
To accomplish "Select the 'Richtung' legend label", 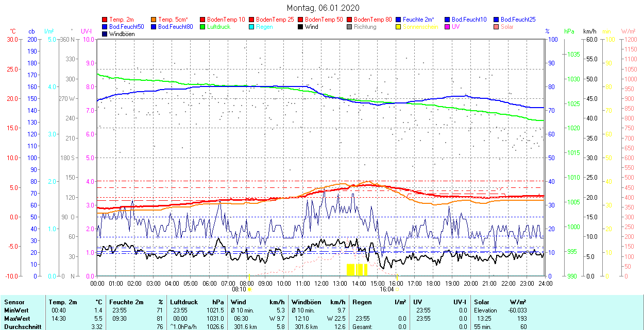I will (x=365, y=27).
